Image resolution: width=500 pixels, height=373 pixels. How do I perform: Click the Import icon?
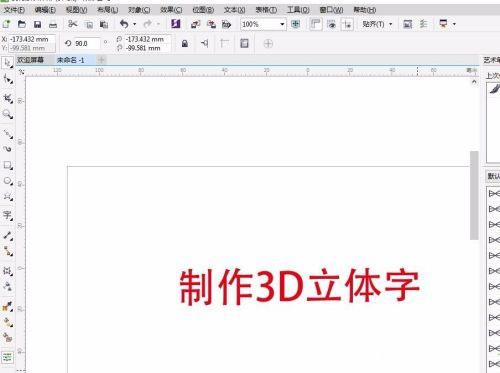coord(195,24)
